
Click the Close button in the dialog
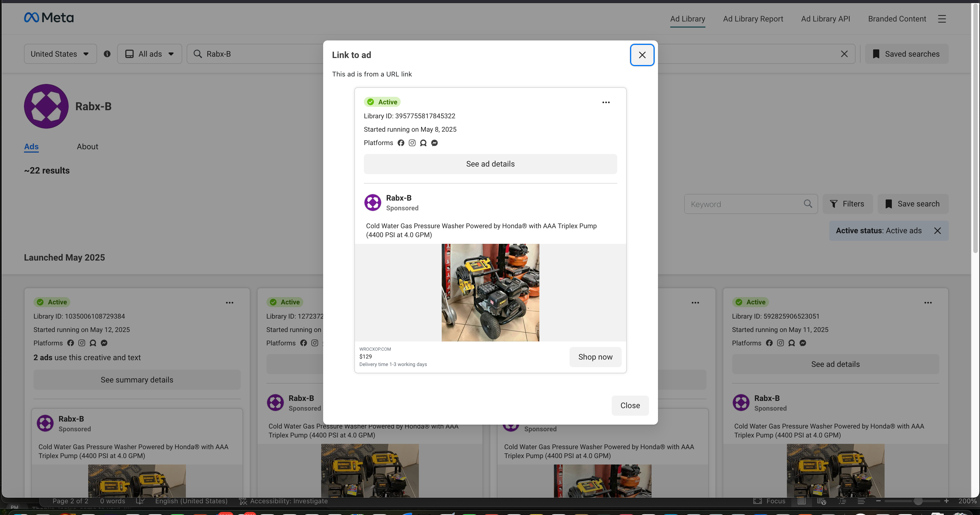pyautogui.click(x=630, y=405)
